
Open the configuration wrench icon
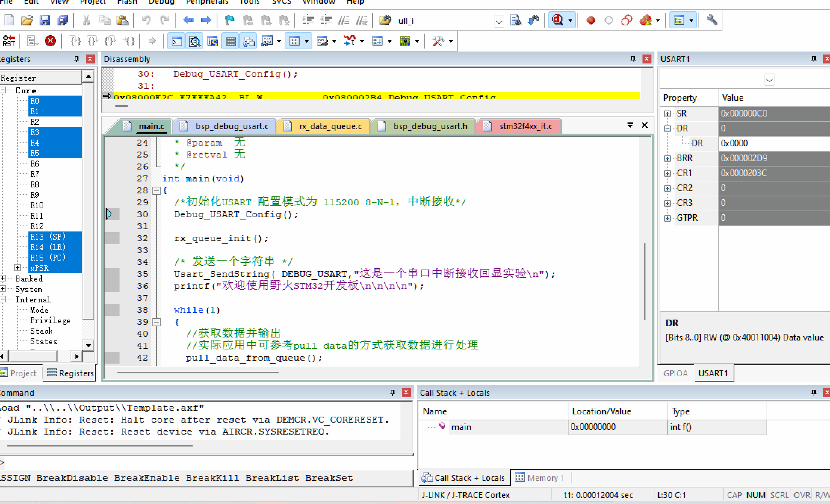[712, 20]
